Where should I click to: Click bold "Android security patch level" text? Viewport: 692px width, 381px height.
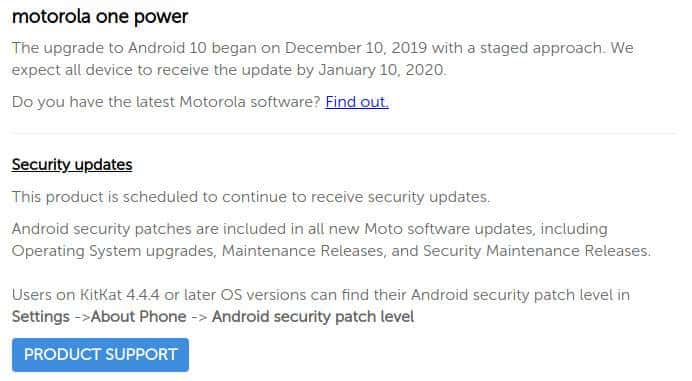click(313, 317)
